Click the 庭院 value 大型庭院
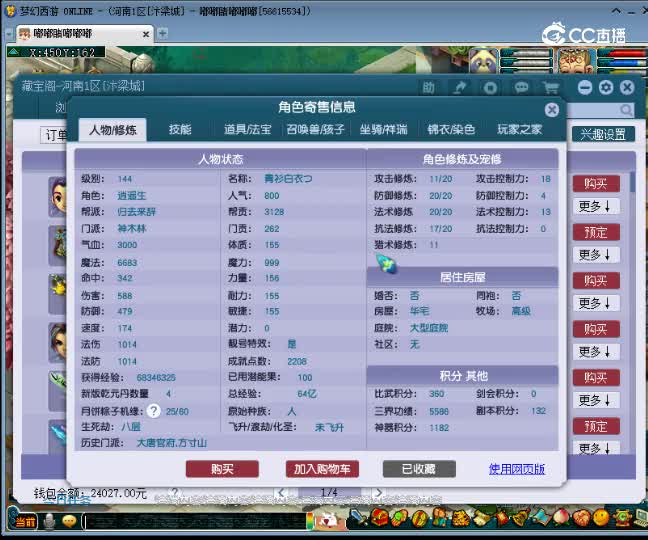Image resolution: width=648 pixels, height=540 pixels. [429, 328]
